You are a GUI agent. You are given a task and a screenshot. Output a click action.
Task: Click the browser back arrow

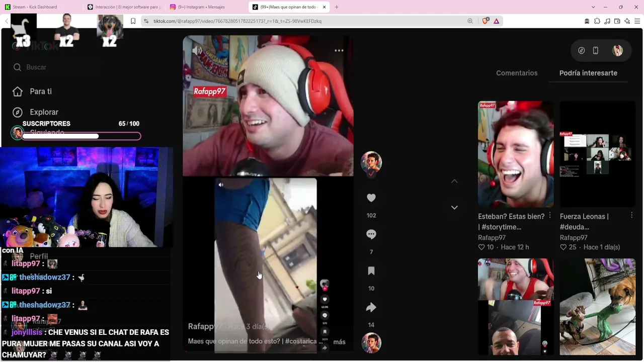click(7, 21)
